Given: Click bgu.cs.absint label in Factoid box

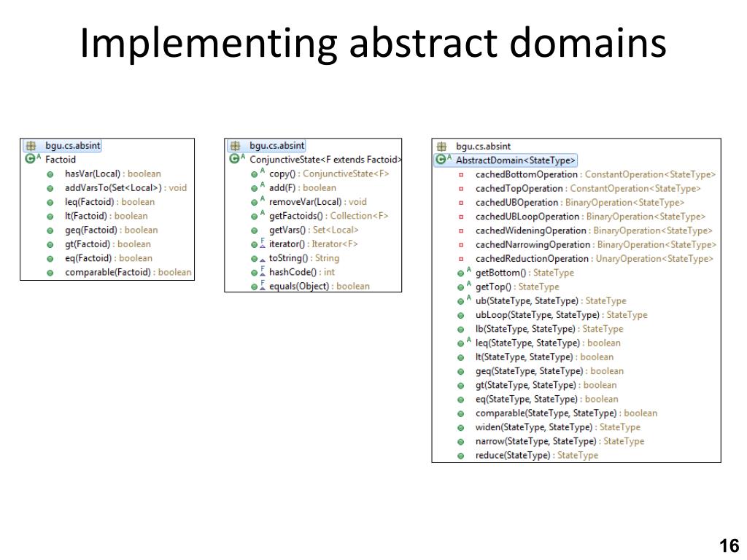Looking at the screenshot, I should [72, 146].
